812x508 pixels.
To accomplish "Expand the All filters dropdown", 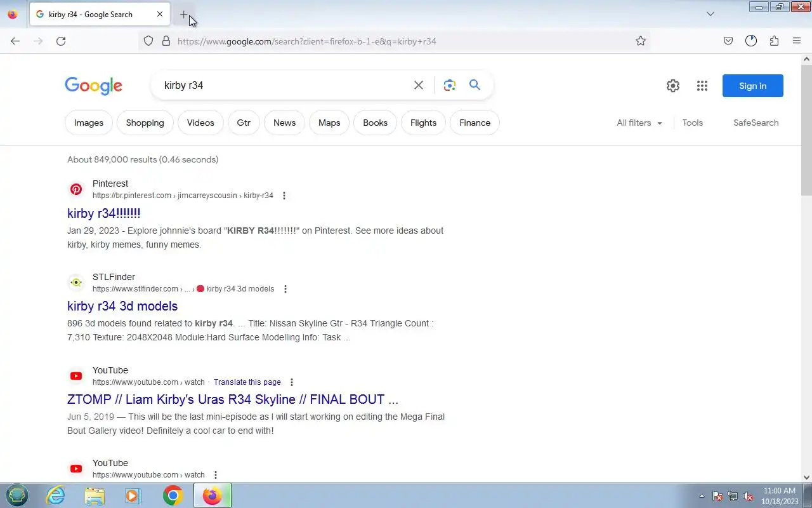I will tap(639, 123).
